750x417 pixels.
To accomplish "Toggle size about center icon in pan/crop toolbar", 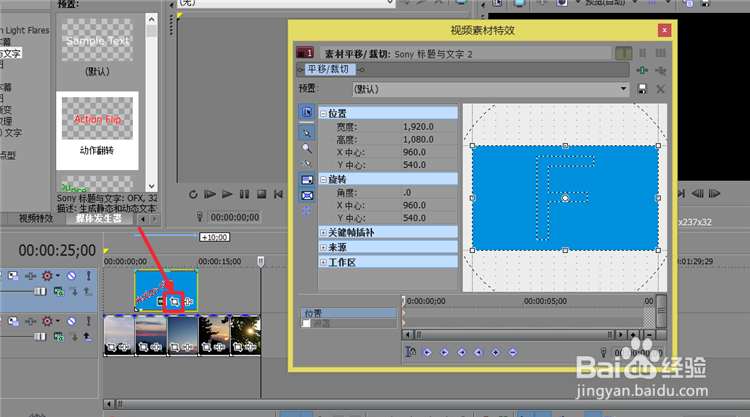I will pos(307,196).
